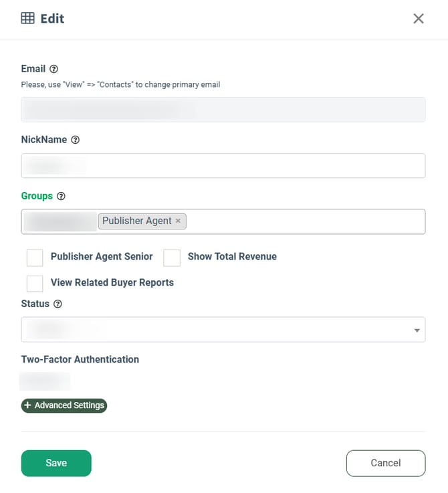Close the Edit dialog with X
Image resolution: width=448 pixels, height=493 pixels.
(419, 19)
